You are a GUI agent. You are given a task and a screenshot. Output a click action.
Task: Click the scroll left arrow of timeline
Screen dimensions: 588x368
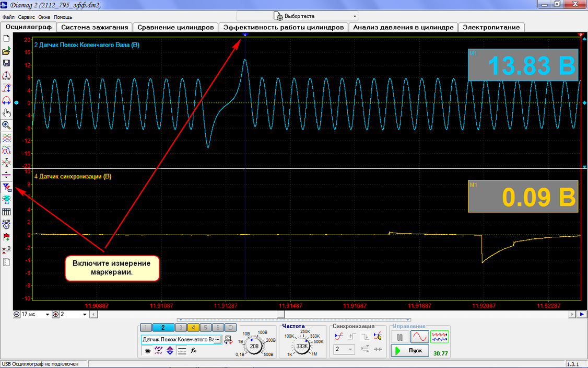coord(94,314)
